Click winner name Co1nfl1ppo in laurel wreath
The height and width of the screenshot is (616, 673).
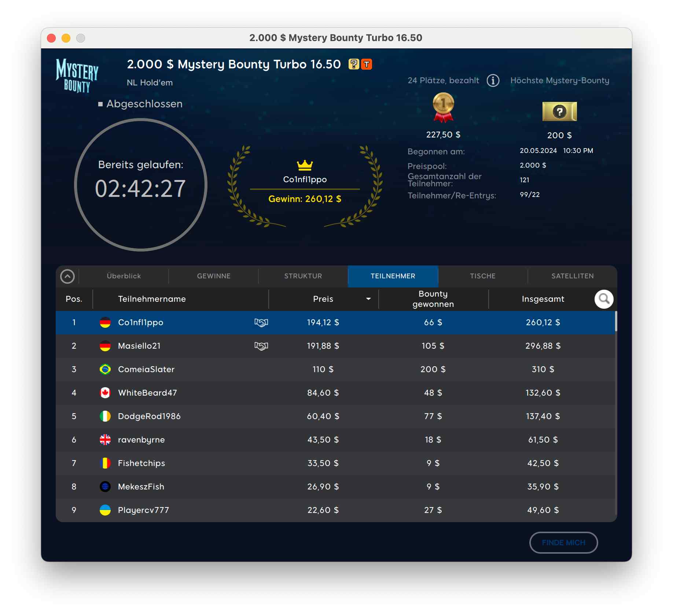tap(305, 180)
